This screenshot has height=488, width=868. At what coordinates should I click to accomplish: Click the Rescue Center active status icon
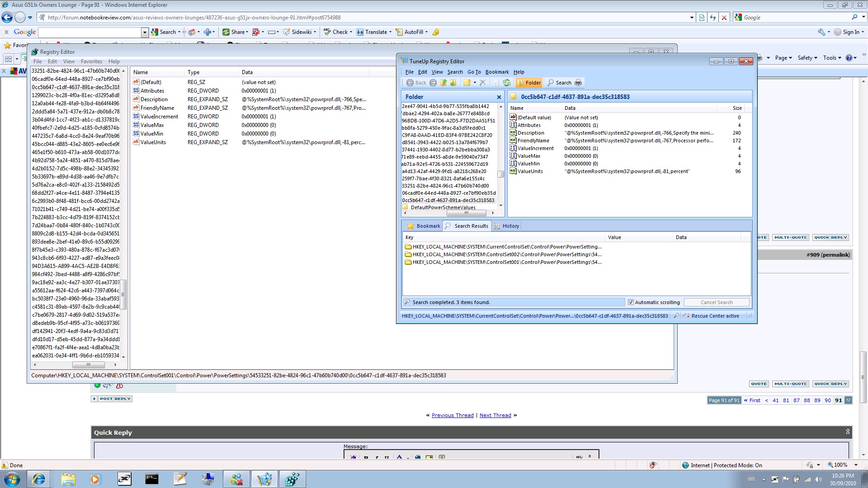click(686, 316)
